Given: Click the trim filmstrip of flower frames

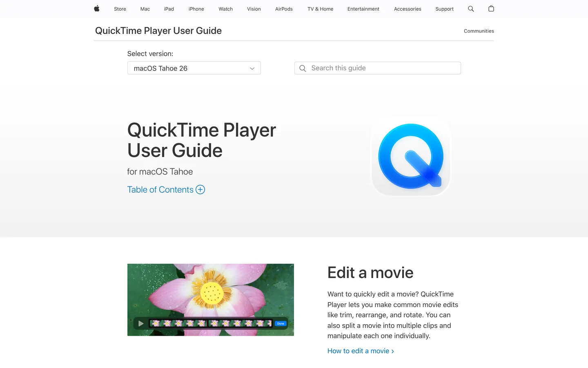Looking at the screenshot, I should tap(211, 323).
